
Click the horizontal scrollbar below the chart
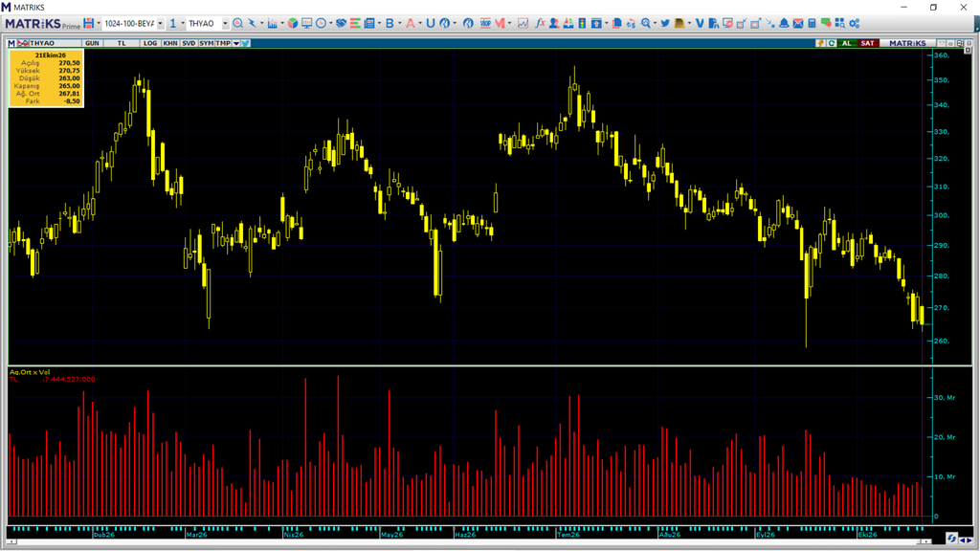pos(468,541)
